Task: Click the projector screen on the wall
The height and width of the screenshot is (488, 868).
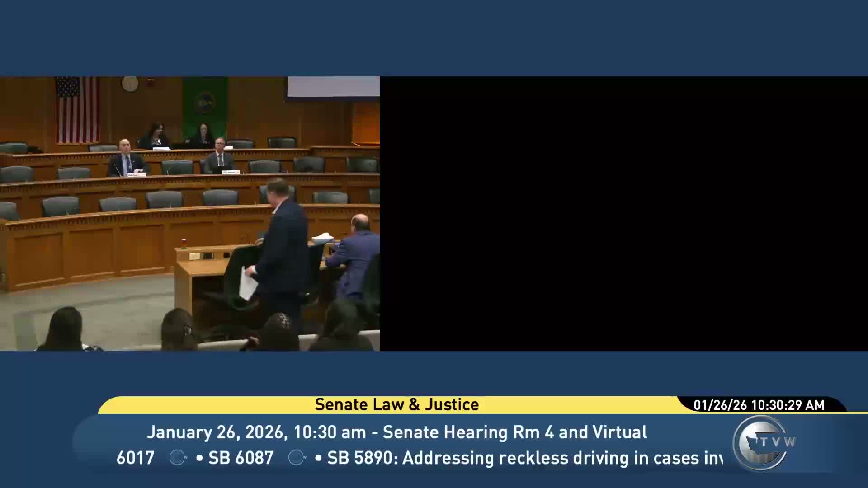Action: click(x=333, y=86)
